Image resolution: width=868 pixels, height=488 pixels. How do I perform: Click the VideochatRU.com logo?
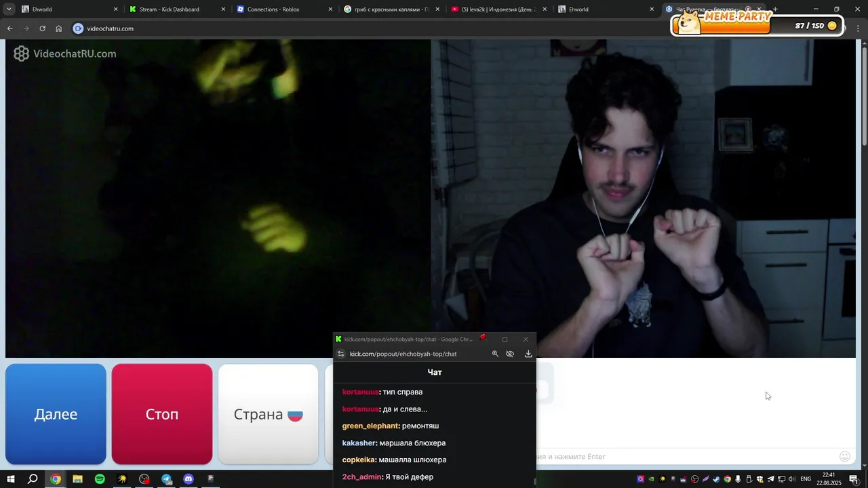tap(65, 54)
